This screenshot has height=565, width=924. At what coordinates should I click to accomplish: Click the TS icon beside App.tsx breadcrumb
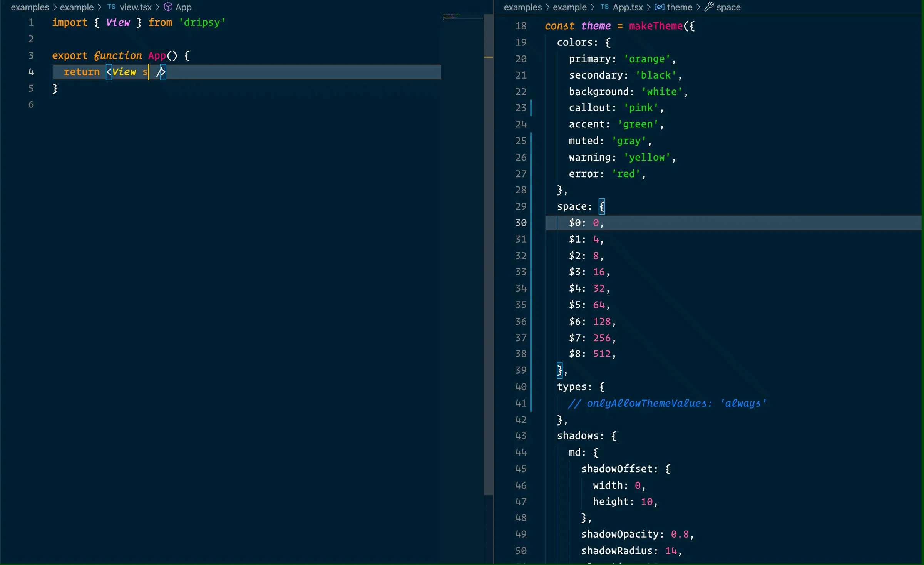[x=604, y=7]
